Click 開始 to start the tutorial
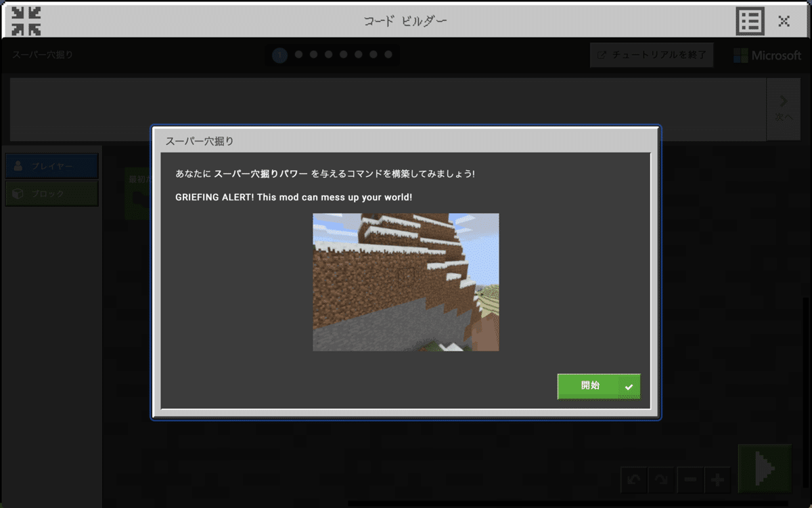 [x=598, y=386]
